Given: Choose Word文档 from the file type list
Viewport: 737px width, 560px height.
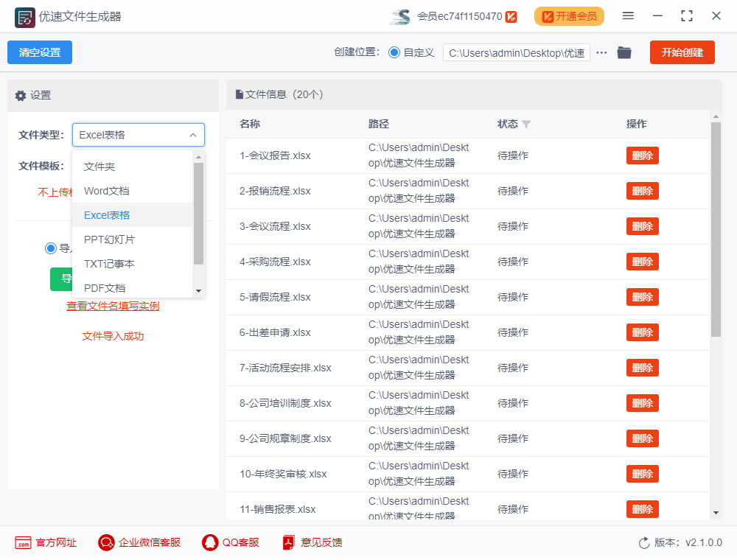Looking at the screenshot, I should 107,191.
